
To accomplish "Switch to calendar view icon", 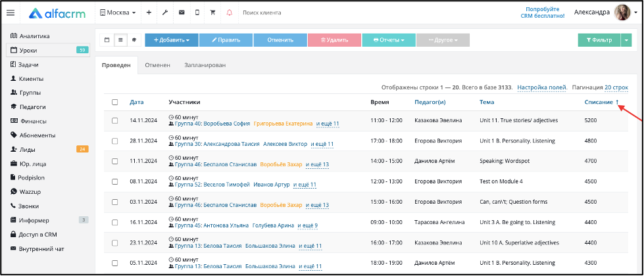I will tap(107, 40).
